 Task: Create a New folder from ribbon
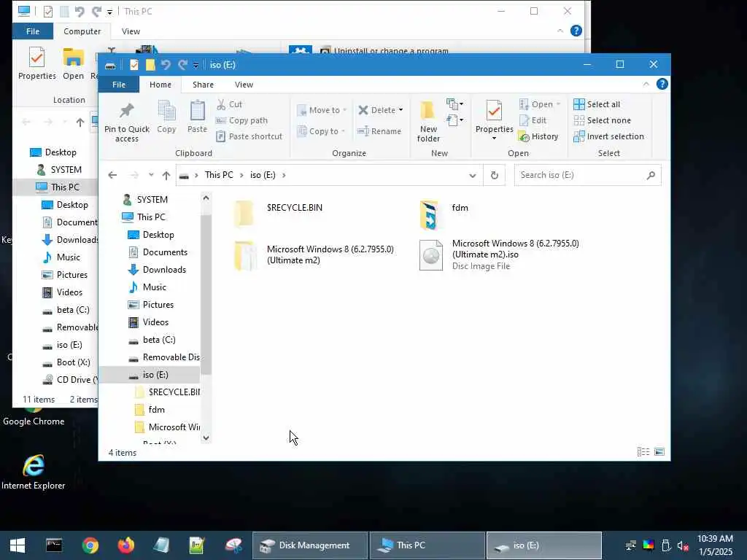(427, 121)
